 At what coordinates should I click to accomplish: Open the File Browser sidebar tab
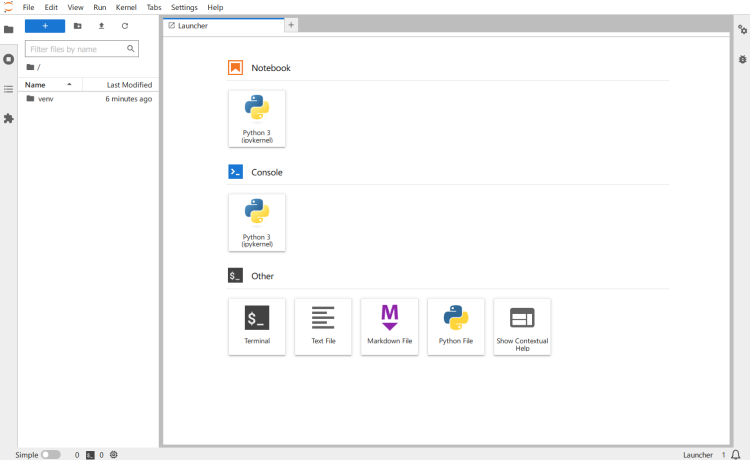coord(9,30)
